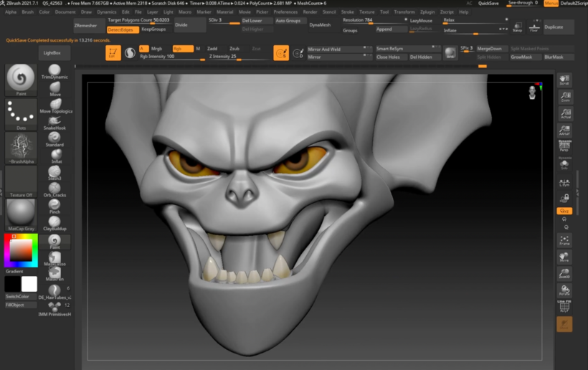Click the Mirror And Weld button

[x=340, y=49]
